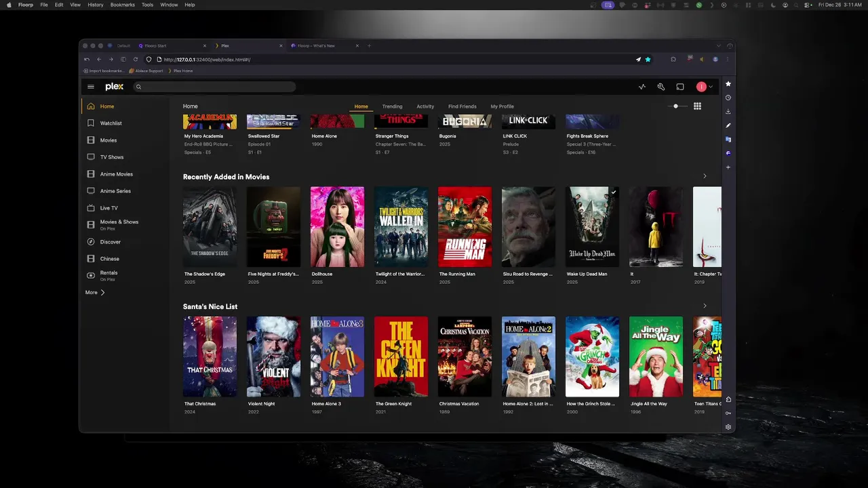Click the Stranger Things title
868x488 pixels.
click(392, 136)
